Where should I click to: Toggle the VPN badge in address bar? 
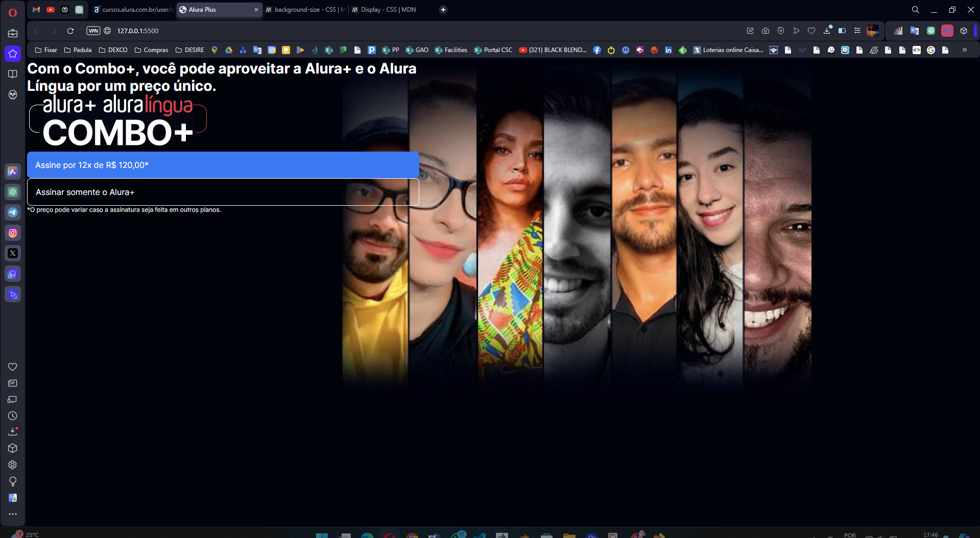pos(93,31)
